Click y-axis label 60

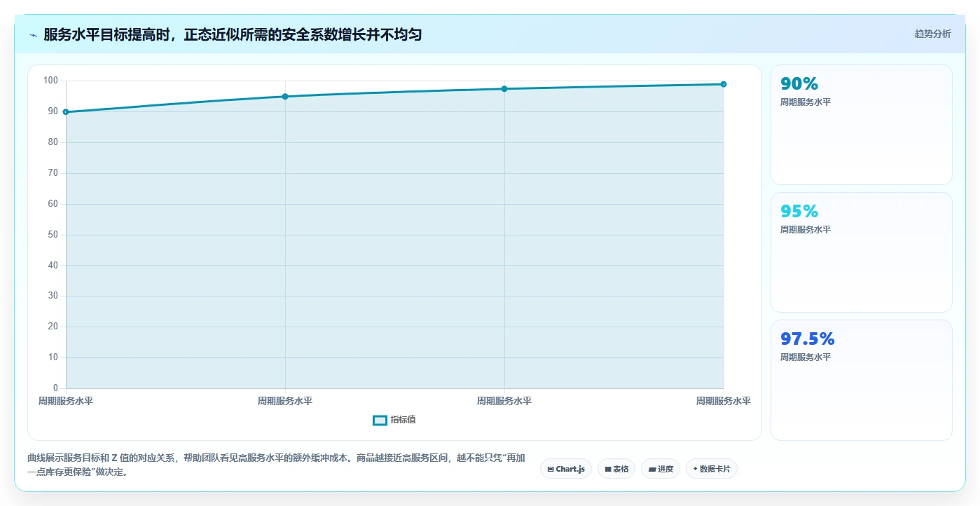tap(53, 204)
